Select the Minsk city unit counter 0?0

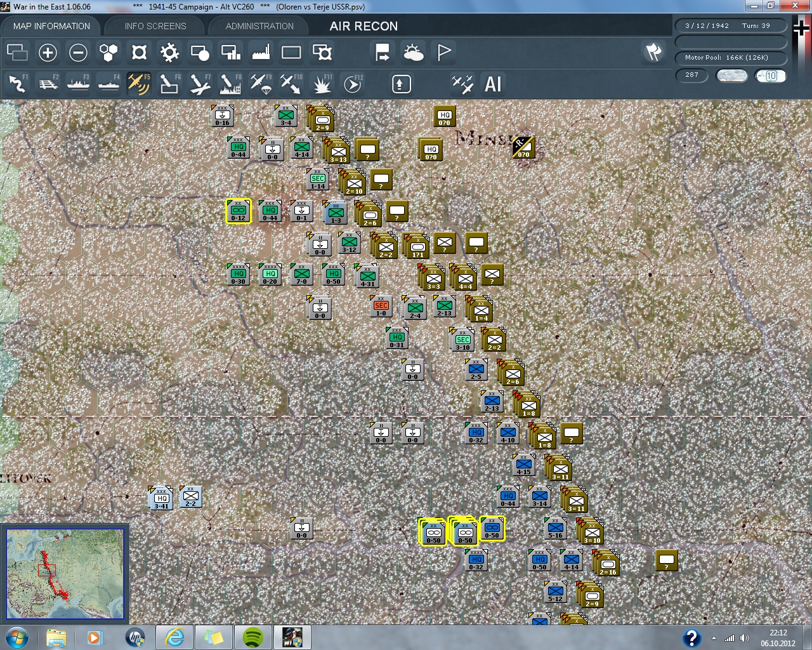523,148
